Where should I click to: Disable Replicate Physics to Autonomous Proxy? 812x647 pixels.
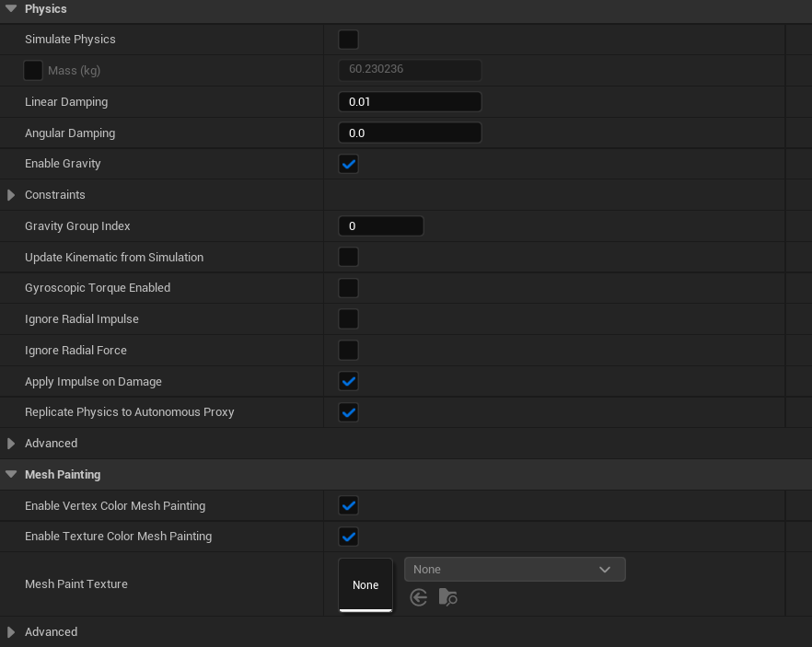pos(348,412)
